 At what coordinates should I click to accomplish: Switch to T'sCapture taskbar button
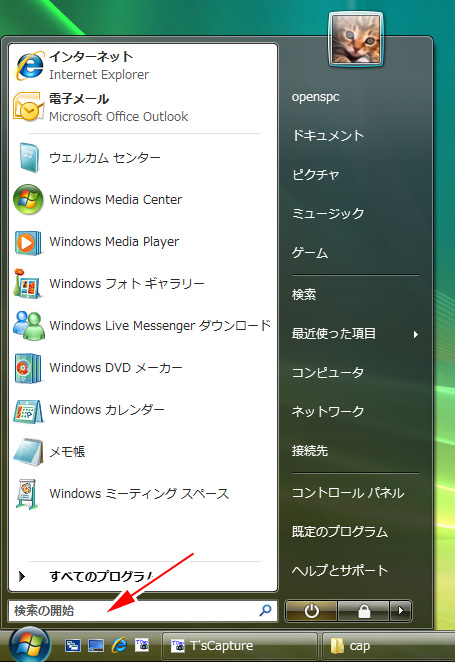click(x=240, y=646)
